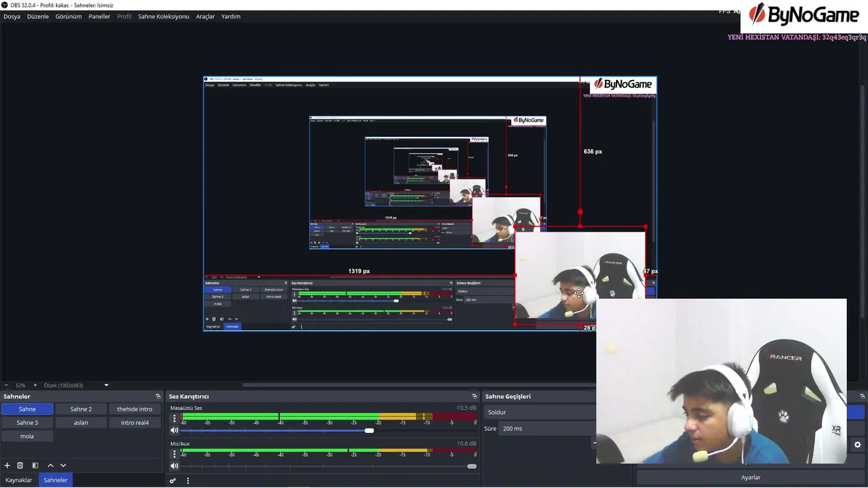Float the Ses Karıştırıcı panel using its dock icon
Viewport: 868px width, 488px height.
point(475,396)
